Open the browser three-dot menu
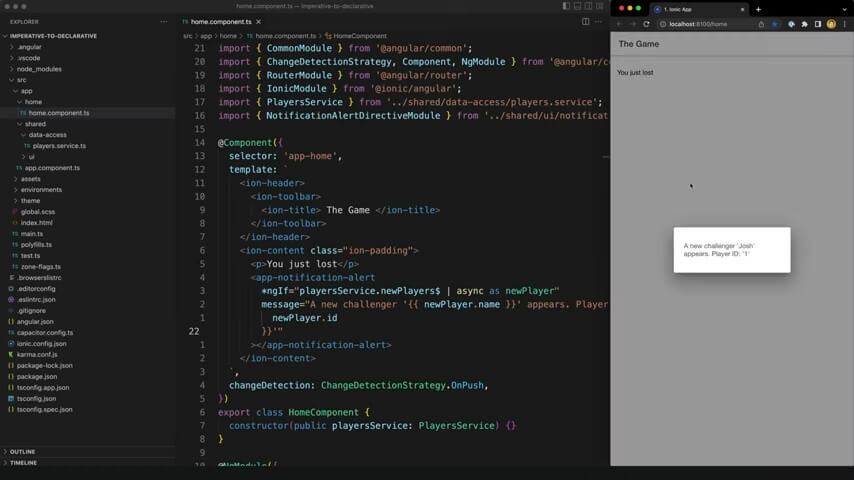The height and width of the screenshot is (480, 854). [845, 24]
